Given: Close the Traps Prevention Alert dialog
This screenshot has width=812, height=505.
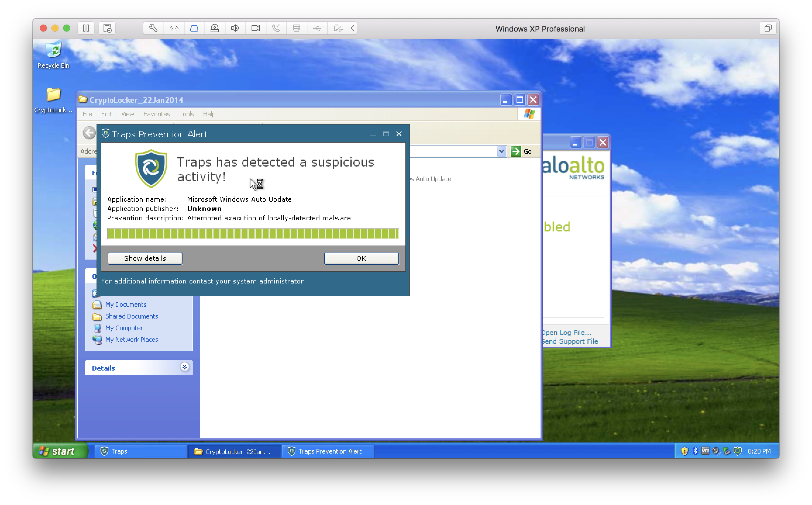Looking at the screenshot, I should tap(399, 134).
